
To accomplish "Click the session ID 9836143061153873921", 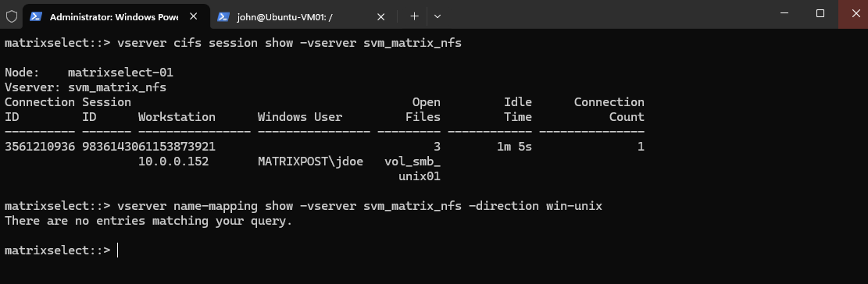I will [149, 147].
